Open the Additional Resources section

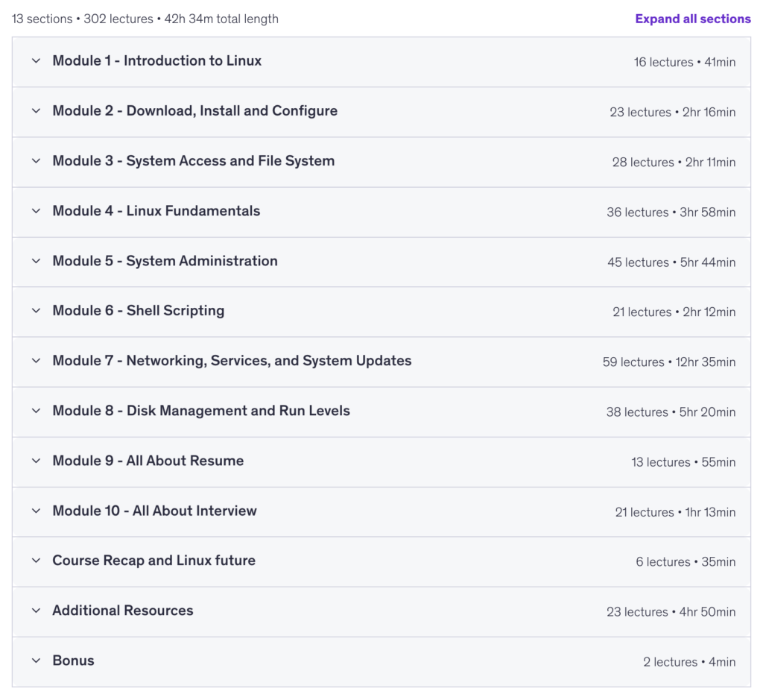[x=381, y=611]
